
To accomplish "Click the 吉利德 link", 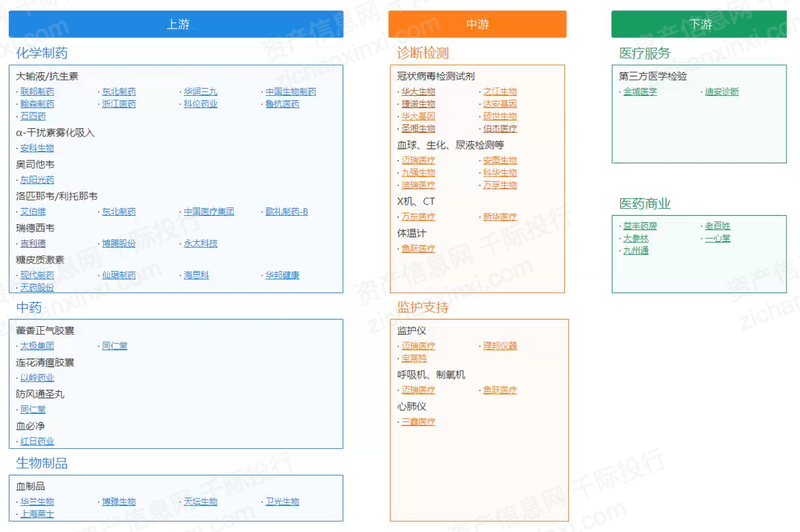I will click(33, 243).
